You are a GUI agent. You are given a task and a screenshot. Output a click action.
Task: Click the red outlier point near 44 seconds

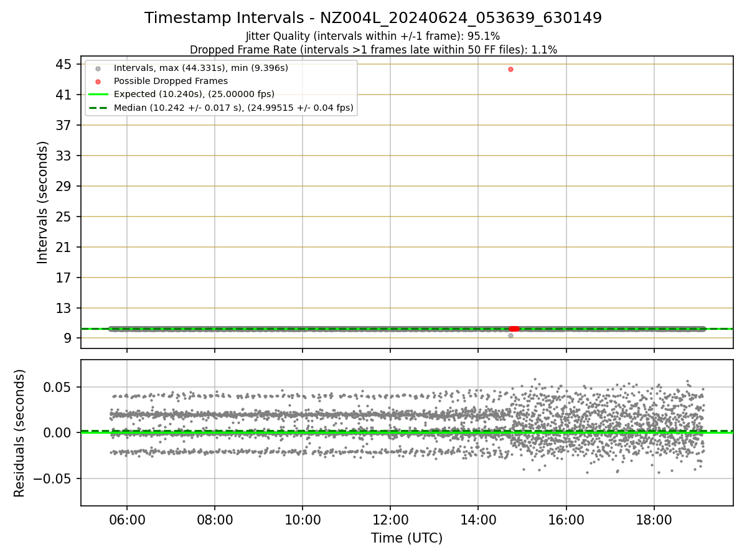click(510, 69)
